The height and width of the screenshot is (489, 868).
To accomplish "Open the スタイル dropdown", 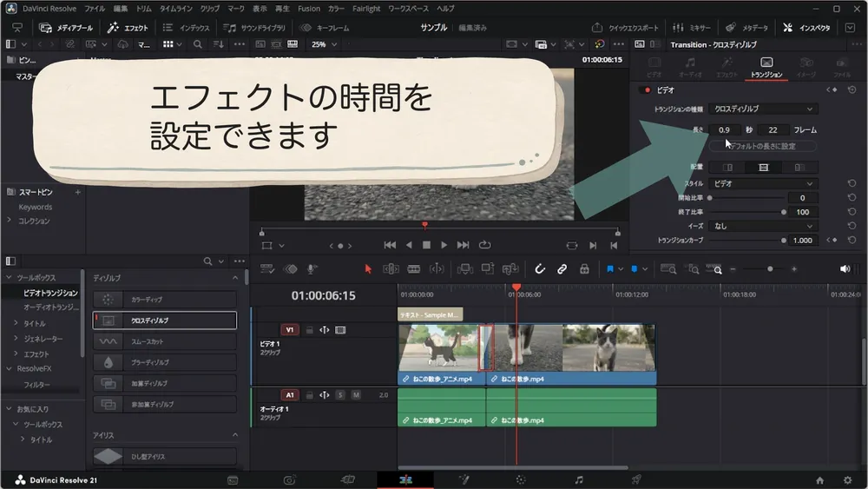I will pos(763,183).
